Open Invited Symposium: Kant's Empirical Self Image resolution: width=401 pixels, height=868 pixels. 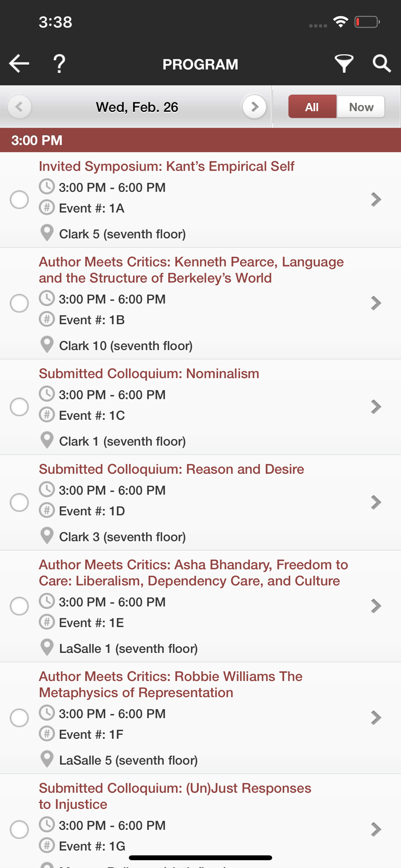coord(167,166)
